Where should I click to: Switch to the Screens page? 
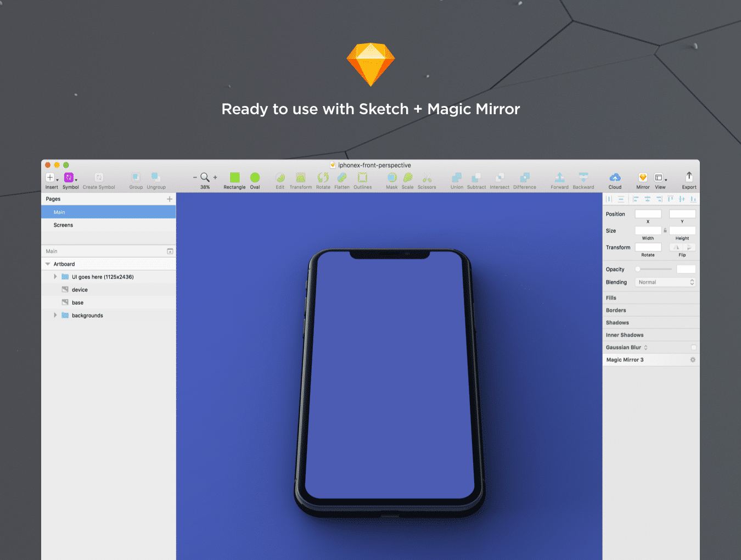(x=63, y=225)
